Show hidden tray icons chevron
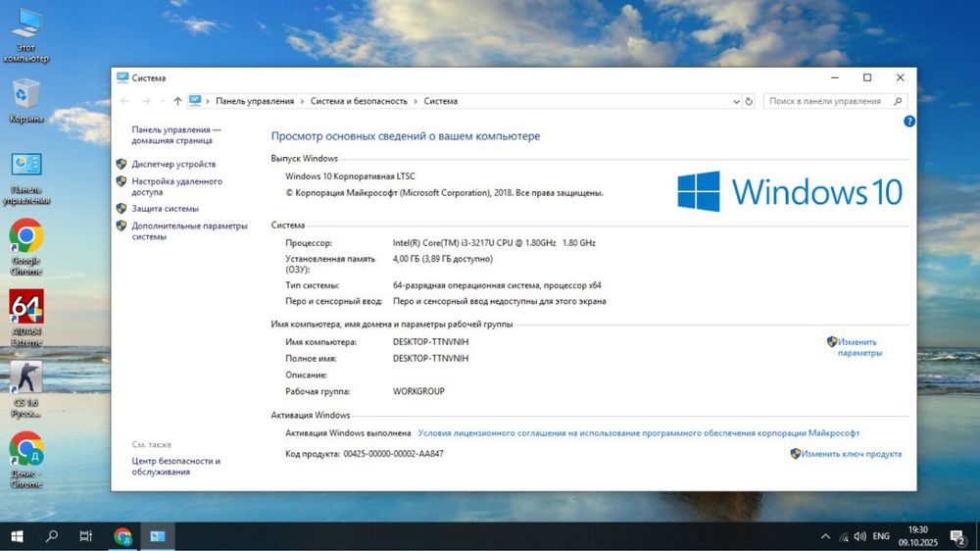 point(825,536)
